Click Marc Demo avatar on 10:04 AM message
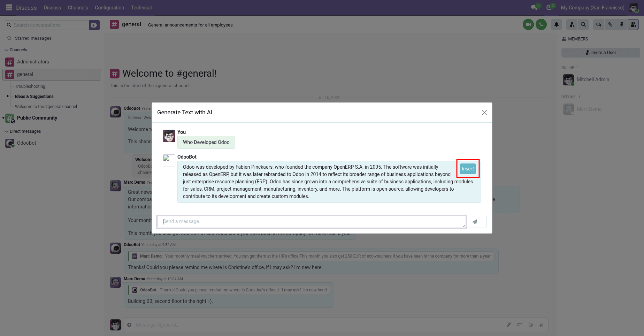Screen dimensions: 644x336 click(x=115, y=282)
